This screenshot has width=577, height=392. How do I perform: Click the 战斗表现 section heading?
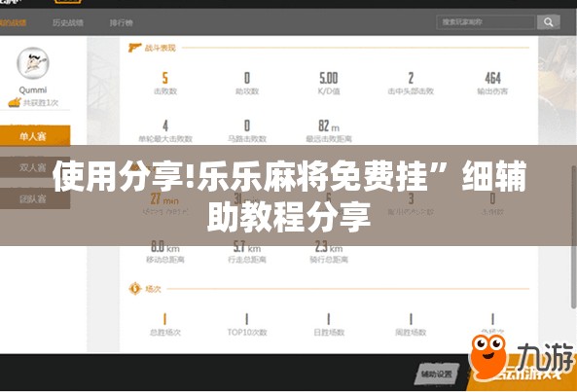click(161, 48)
